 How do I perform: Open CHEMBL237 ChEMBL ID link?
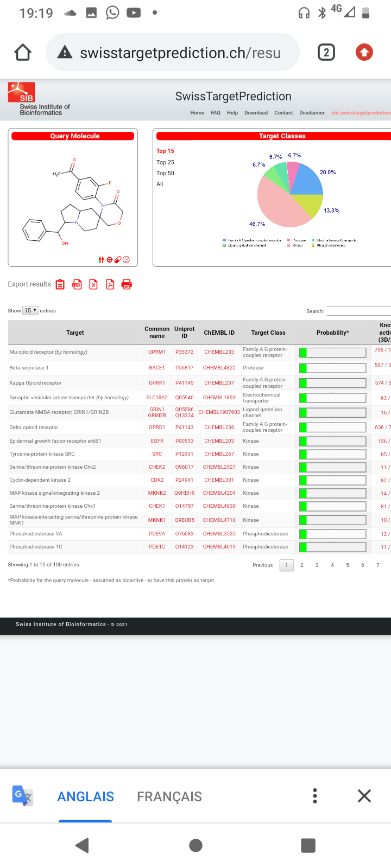(219, 383)
